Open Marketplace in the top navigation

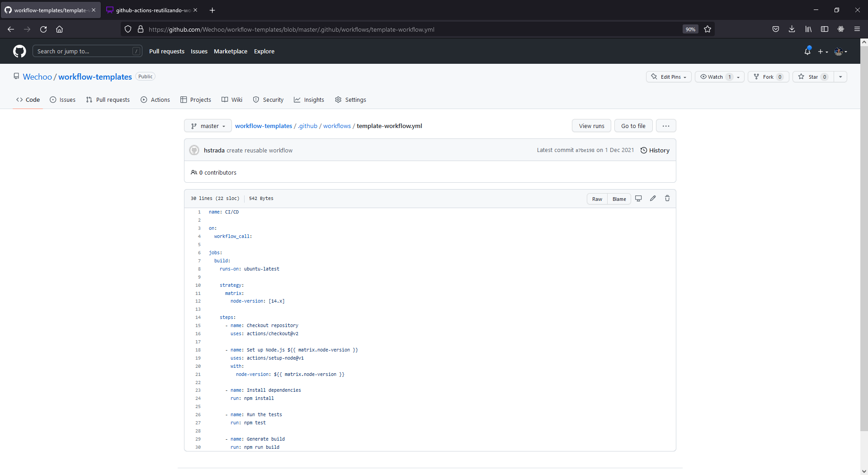[x=231, y=52]
